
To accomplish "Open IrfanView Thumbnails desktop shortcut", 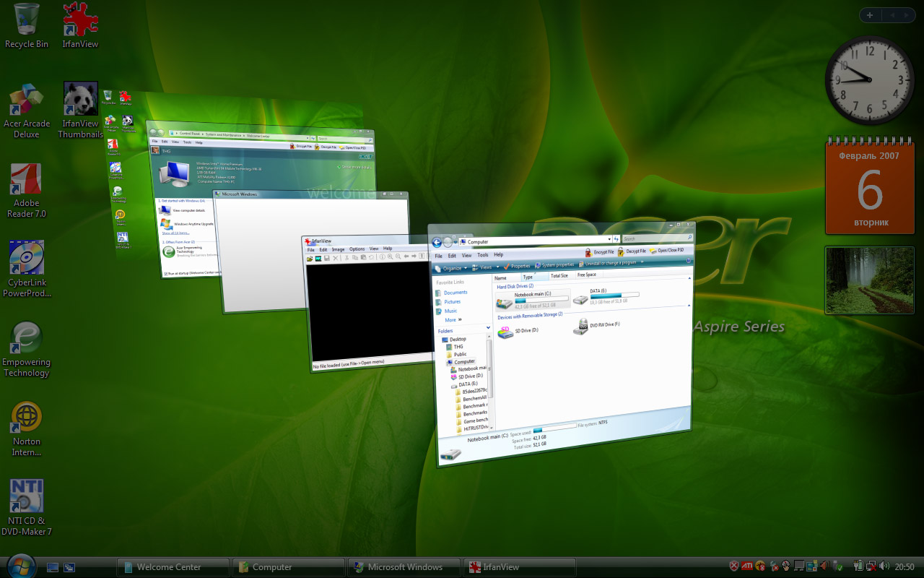I will pyautogui.click(x=80, y=111).
